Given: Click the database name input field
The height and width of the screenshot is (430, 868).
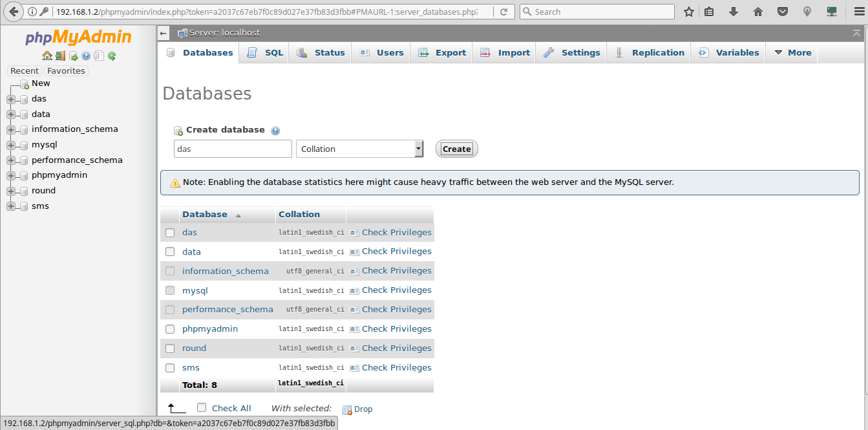Looking at the screenshot, I should (232, 149).
